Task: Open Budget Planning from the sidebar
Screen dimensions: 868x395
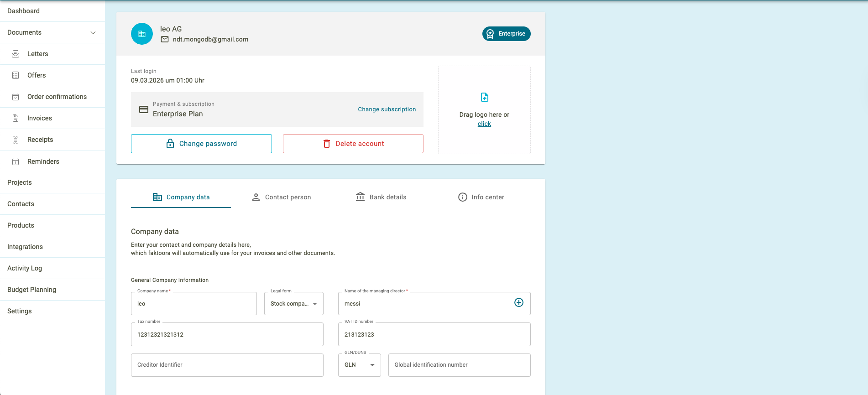Action: (x=32, y=290)
